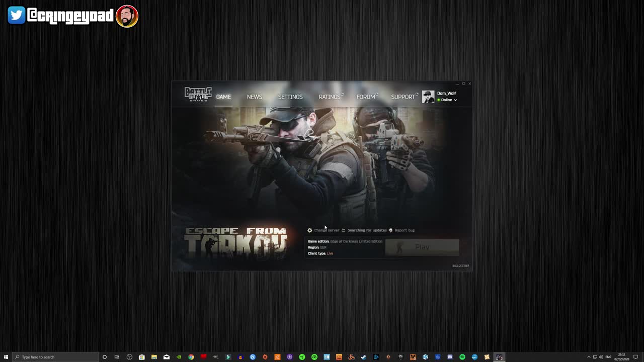The width and height of the screenshot is (644, 362).
Task: Click the Region EUR value
Action: (x=324, y=247)
